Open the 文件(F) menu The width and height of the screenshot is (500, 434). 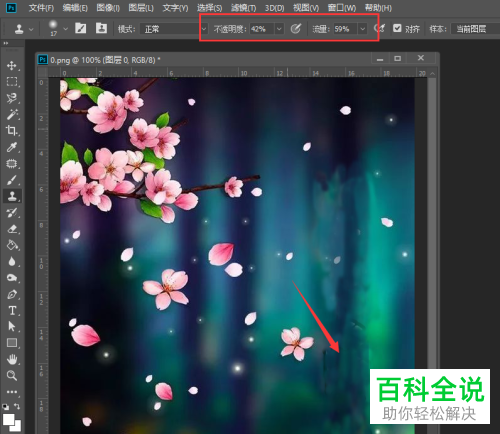(41, 8)
